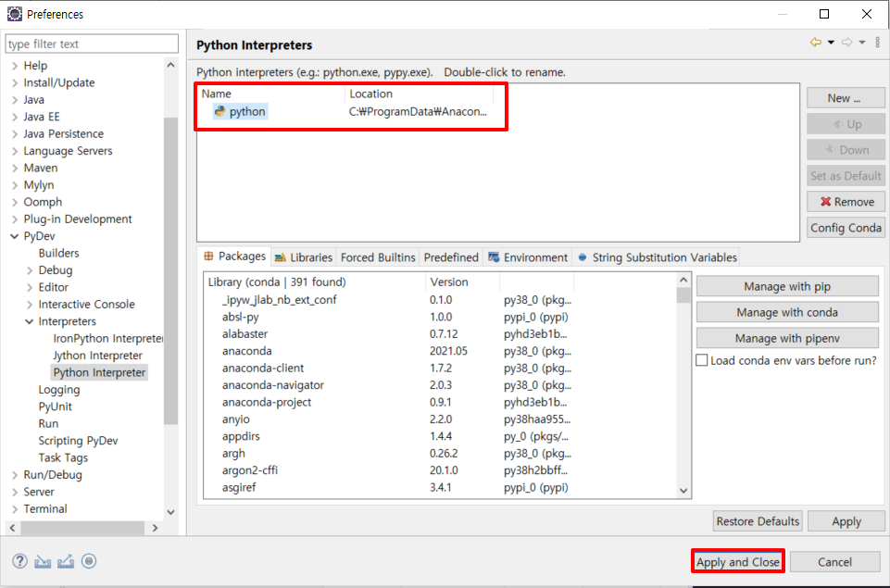Viewport: 890px width, 588px height.
Task: Open the forward history dropdown arrow
Action: 862,43
